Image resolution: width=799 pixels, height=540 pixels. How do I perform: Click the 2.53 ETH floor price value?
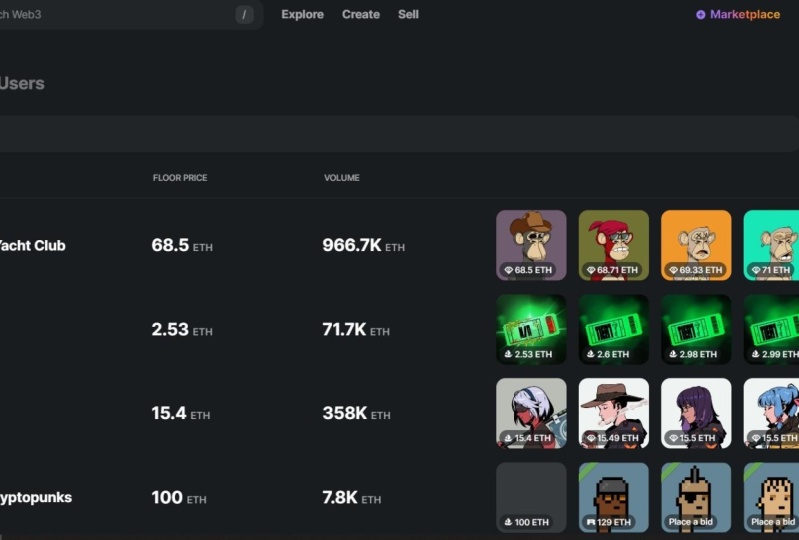[182, 329]
